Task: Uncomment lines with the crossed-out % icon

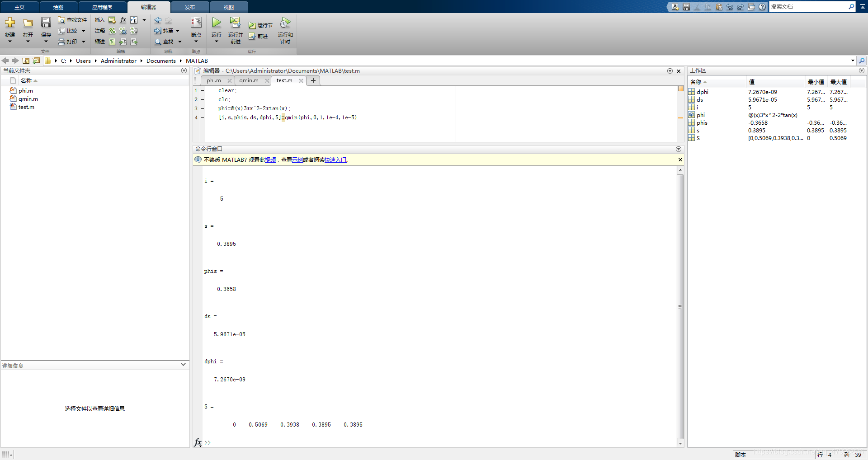Action: (x=123, y=31)
